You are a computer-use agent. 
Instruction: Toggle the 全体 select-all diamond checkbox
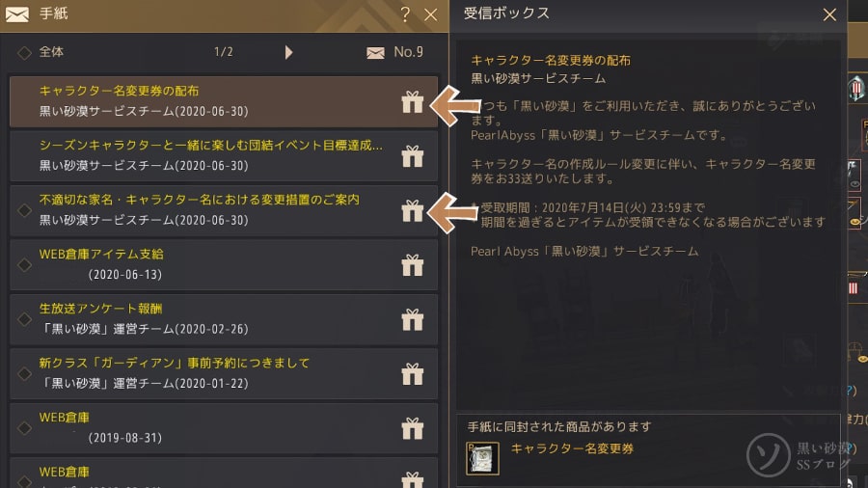pyautogui.click(x=24, y=53)
